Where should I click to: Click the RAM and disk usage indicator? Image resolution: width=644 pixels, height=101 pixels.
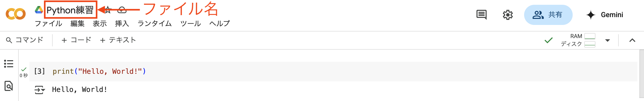coord(578,40)
